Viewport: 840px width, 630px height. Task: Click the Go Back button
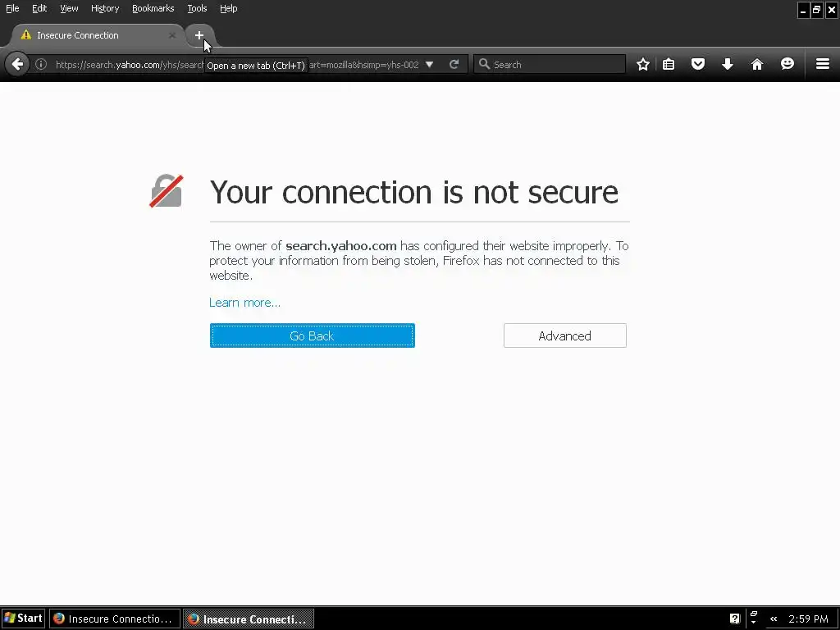[313, 336]
